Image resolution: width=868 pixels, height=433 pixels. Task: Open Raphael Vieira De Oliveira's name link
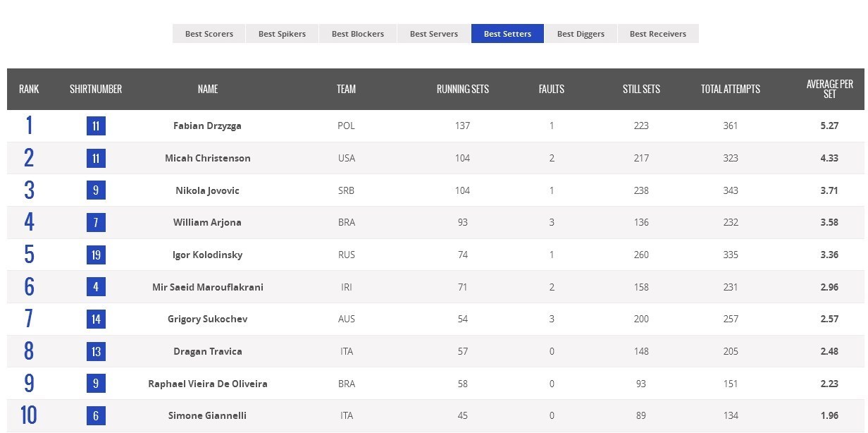tap(208, 384)
